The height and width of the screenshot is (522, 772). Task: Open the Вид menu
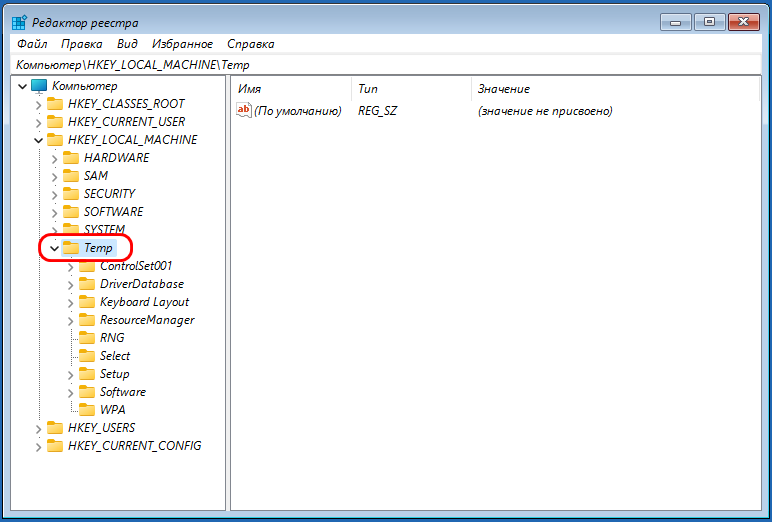(127, 44)
